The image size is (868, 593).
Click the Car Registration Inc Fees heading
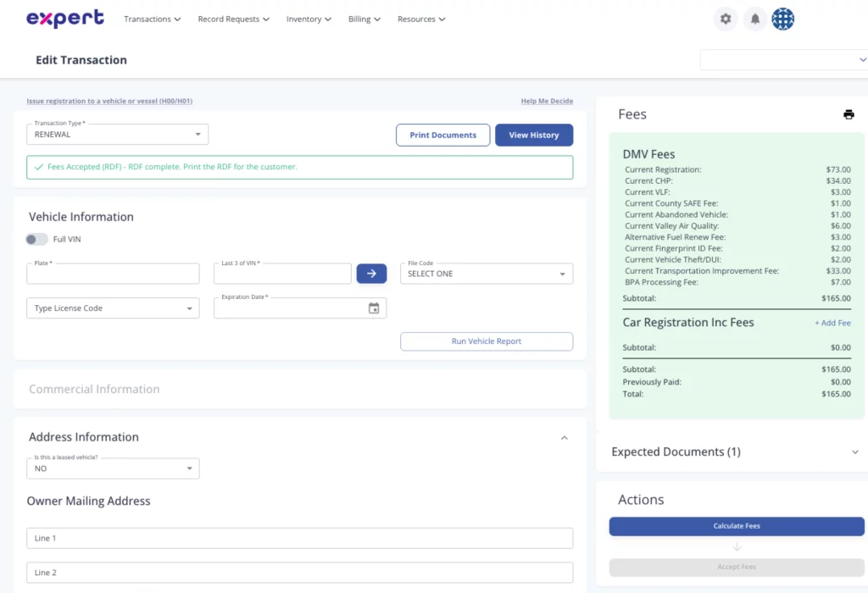(688, 323)
